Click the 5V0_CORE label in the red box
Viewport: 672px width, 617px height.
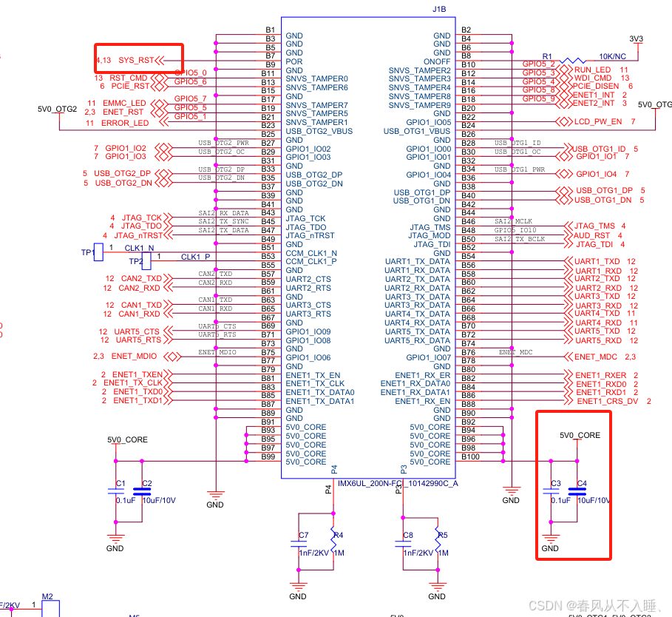coord(581,435)
